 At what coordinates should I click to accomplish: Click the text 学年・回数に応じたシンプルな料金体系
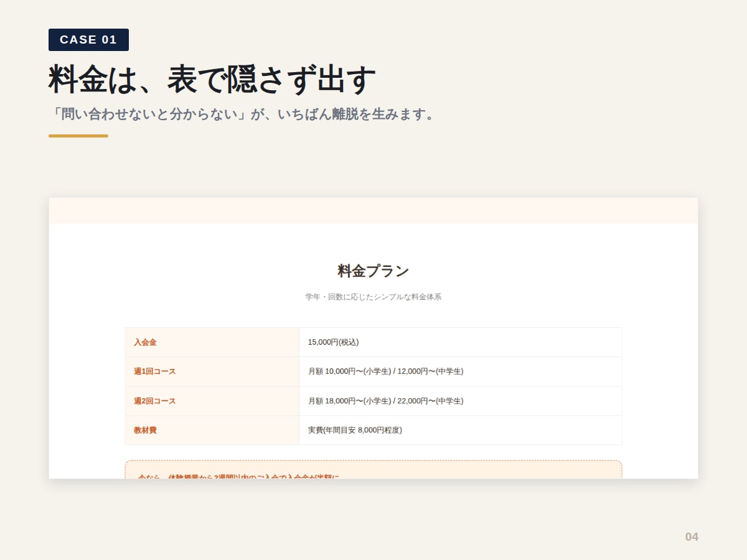[x=374, y=297]
